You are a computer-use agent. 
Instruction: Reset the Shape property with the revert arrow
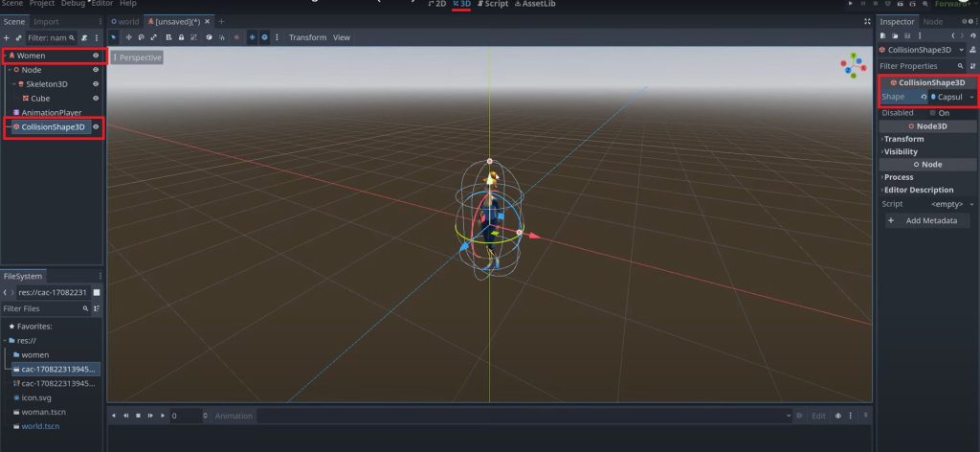click(924, 97)
